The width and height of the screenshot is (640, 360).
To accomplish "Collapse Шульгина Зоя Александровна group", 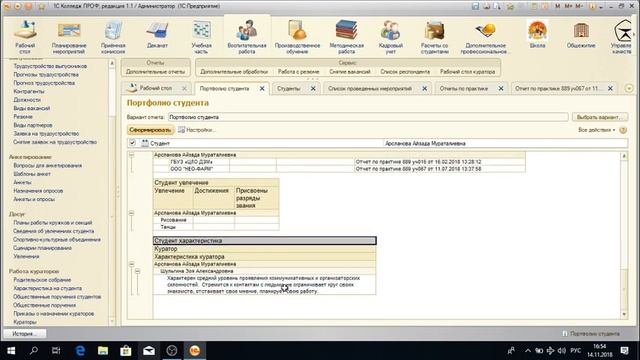I will tap(138, 271).
